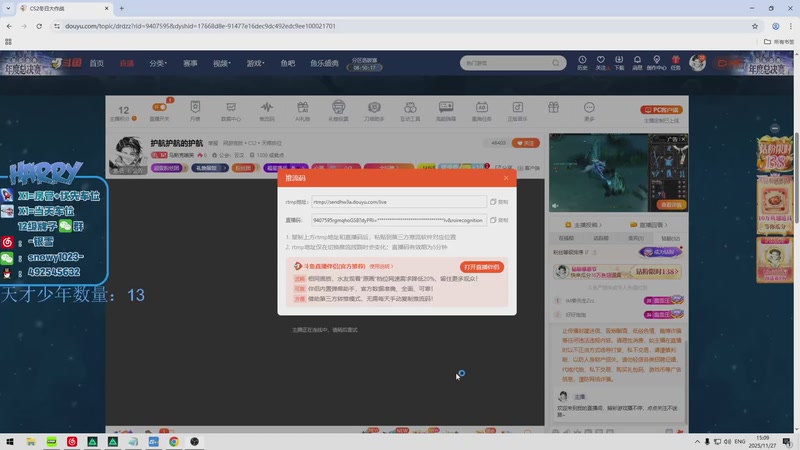Open the Windows Start menu
The image size is (800, 450).
[x=10, y=442]
